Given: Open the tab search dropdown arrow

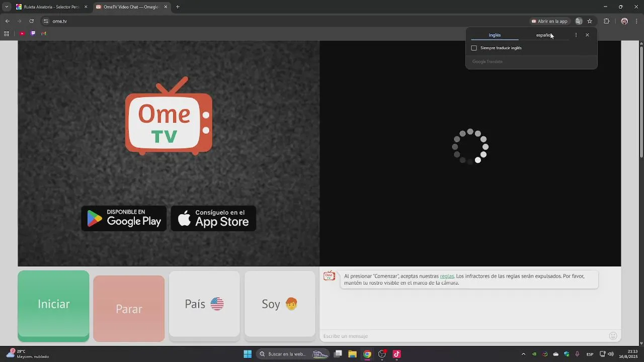Looking at the screenshot, I should [7, 7].
